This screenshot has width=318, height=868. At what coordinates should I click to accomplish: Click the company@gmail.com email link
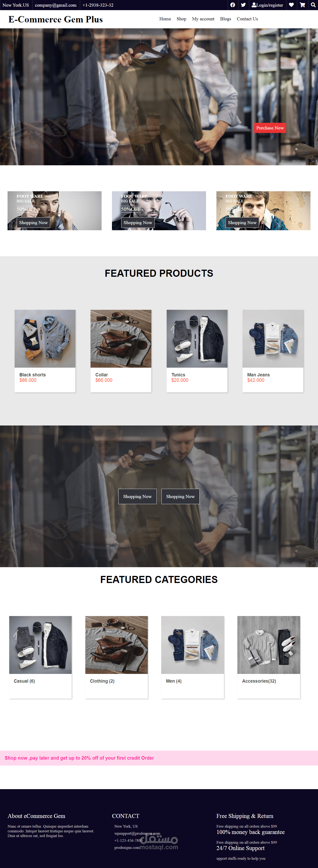pyautogui.click(x=56, y=5)
